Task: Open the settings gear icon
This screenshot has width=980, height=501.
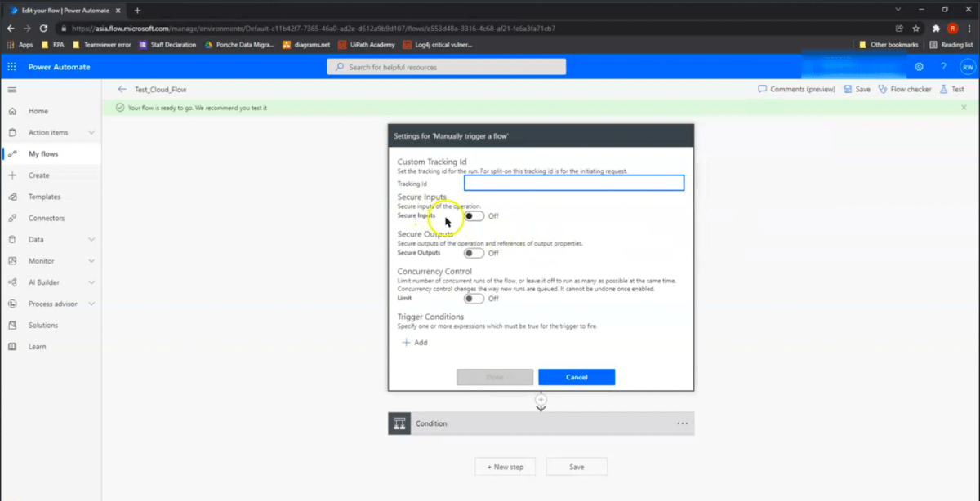Action: pyautogui.click(x=919, y=67)
